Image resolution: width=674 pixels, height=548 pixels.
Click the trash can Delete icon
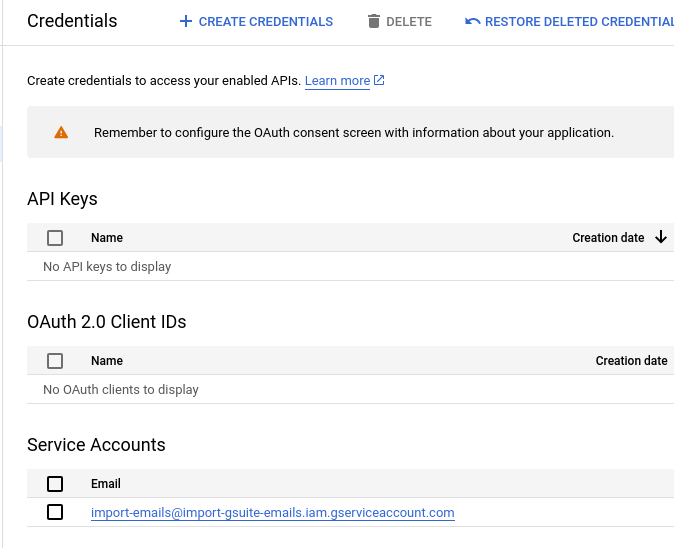[374, 21]
